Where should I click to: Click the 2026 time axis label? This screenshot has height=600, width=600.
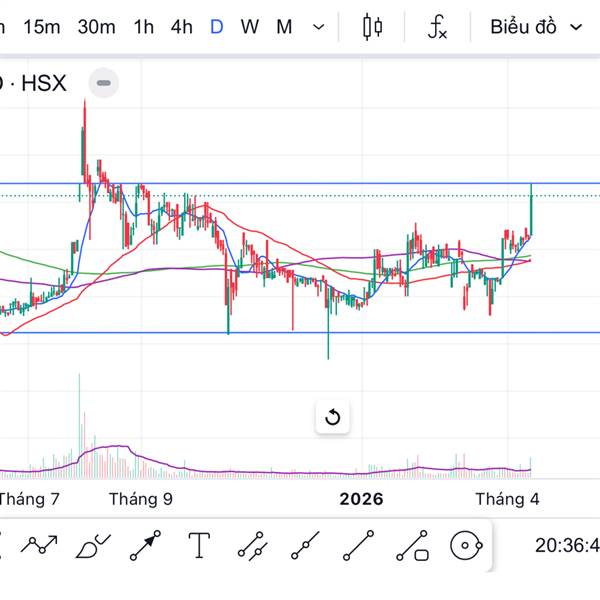click(361, 499)
